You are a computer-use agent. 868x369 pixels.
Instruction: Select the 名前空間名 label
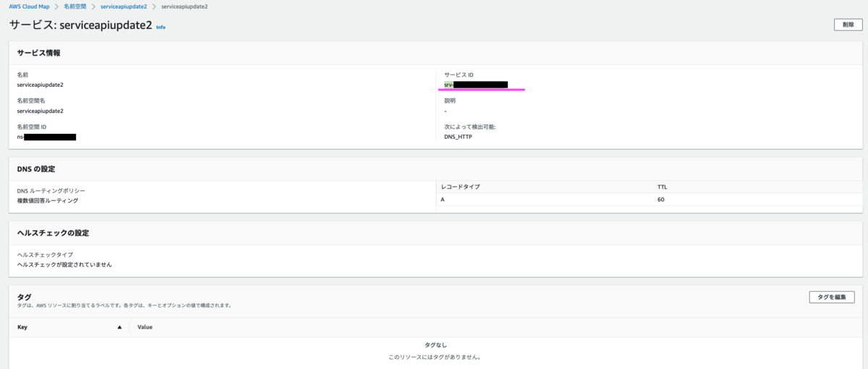(x=31, y=101)
